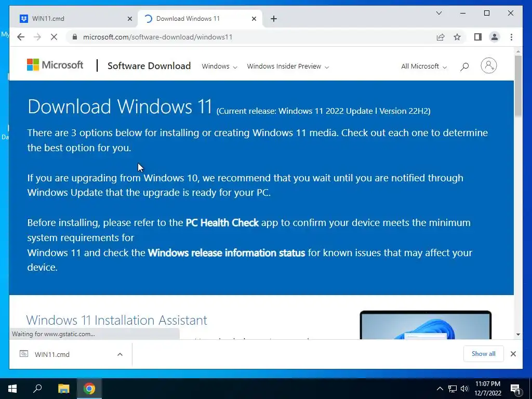The image size is (532, 399).
Task: Go back to the previous page
Action: coord(21,37)
